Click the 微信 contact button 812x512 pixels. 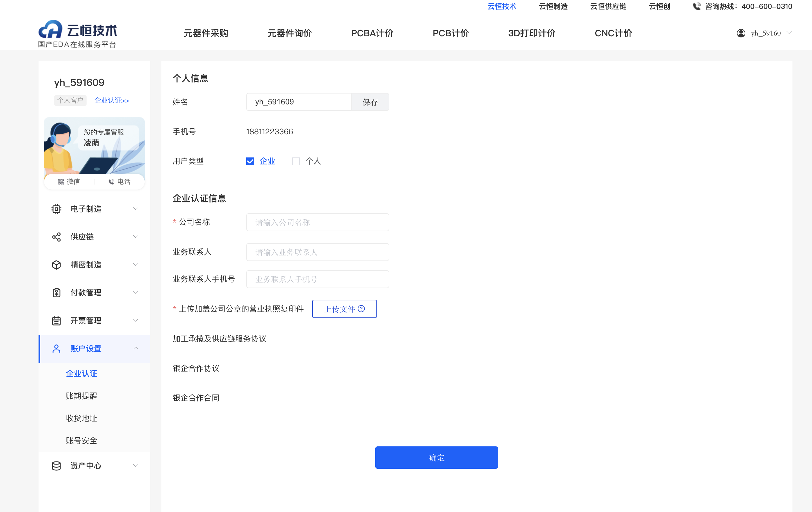click(x=69, y=182)
